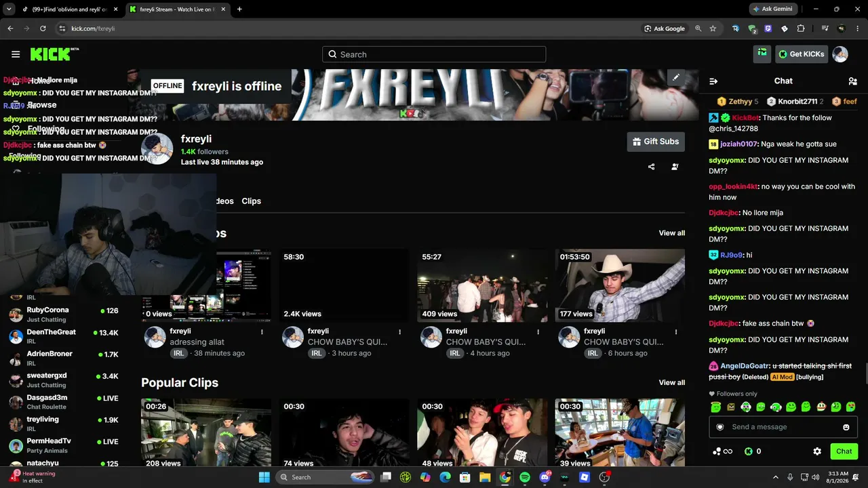
Task: Open the browser extensions puzzle icon
Action: (801, 28)
